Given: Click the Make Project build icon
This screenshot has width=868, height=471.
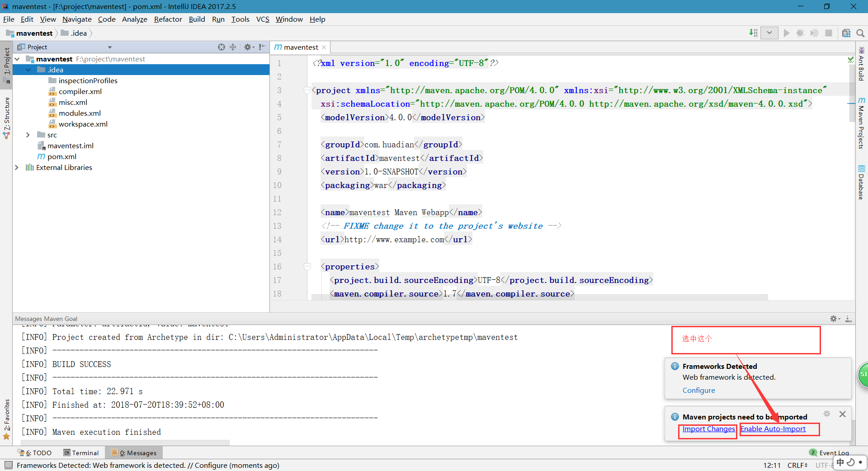Looking at the screenshot, I should (753, 33).
